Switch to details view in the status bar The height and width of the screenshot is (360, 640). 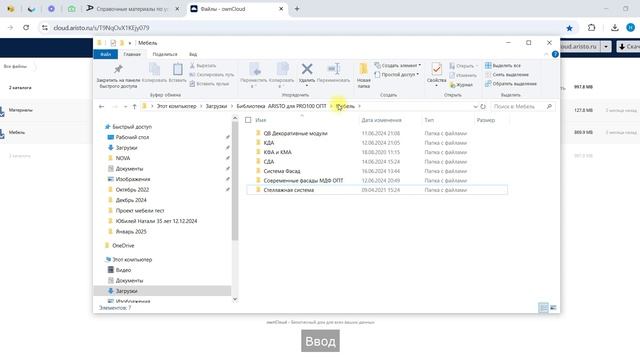tap(543, 308)
